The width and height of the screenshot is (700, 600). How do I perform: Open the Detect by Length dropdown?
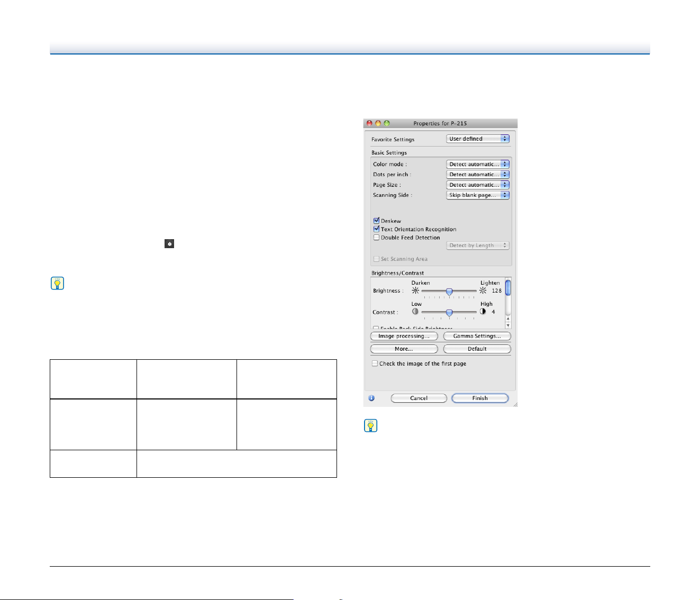(x=478, y=245)
